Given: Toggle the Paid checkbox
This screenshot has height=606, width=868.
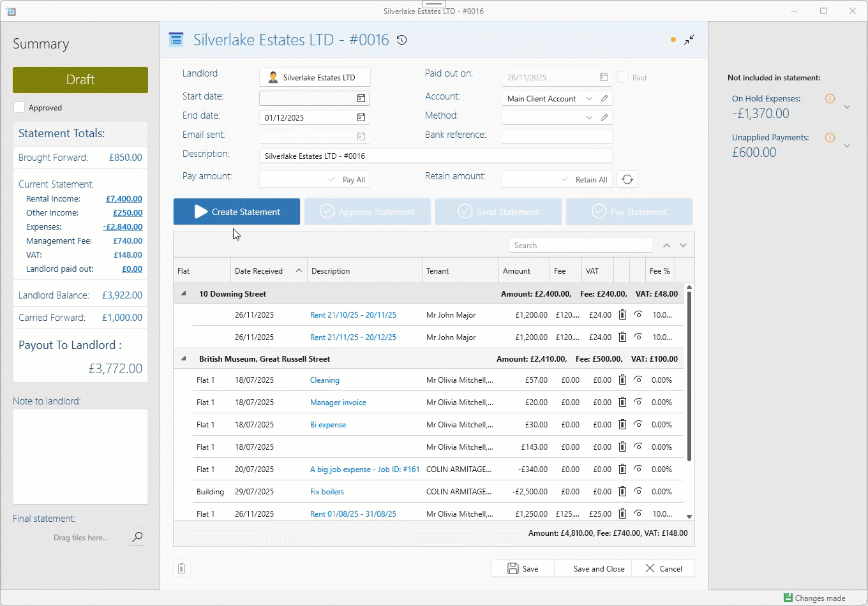Looking at the screenshot, I should [x=623, y=77].
